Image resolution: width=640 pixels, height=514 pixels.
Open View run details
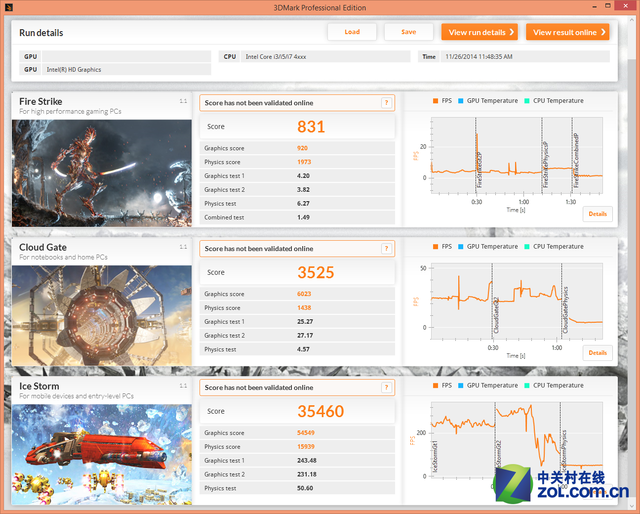tap(480, 32)
